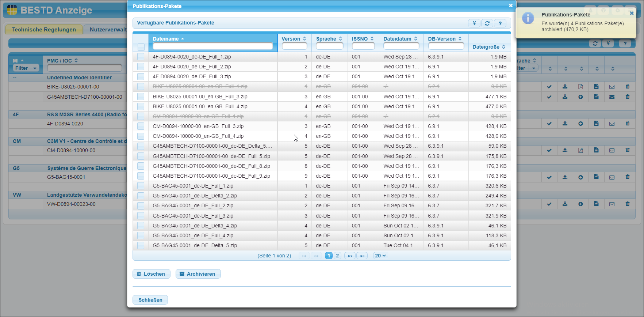Select checkbox for G5-BAG45-0001_de-DE_Delta_2.zip
This screenshot has height=317, width=644.
pyautogui.click(x=141, y=196)
